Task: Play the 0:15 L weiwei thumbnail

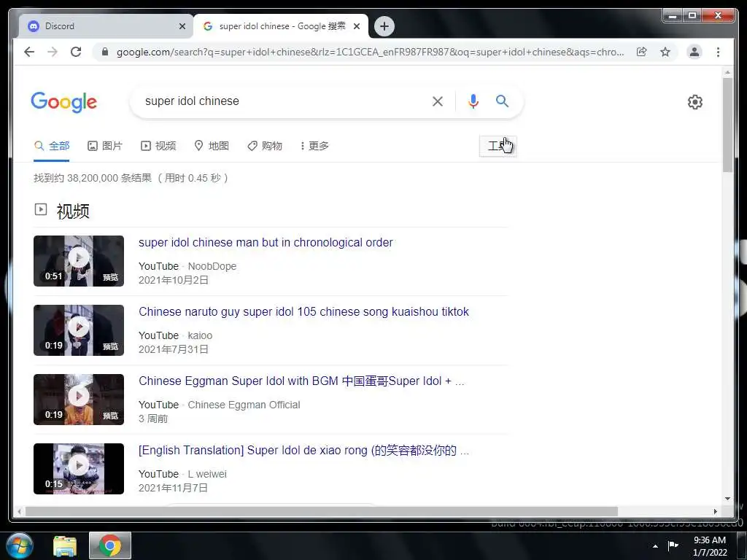Action: 79,469
